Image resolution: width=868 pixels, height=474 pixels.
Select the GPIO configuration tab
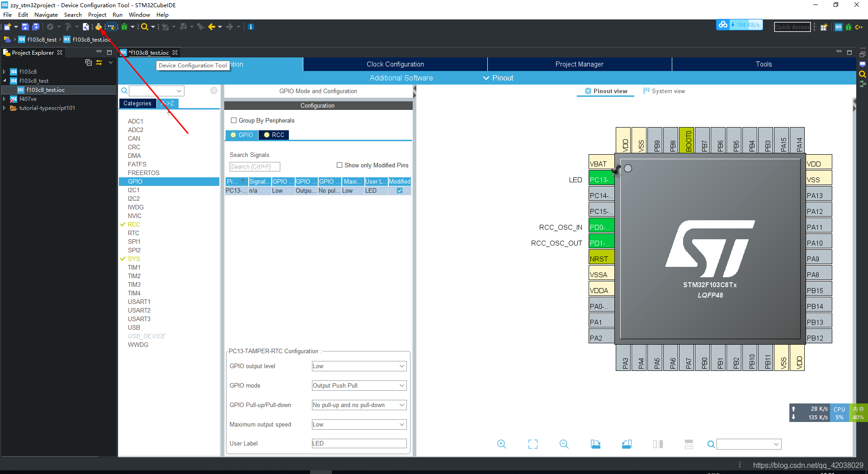click(x=242, y=135)
